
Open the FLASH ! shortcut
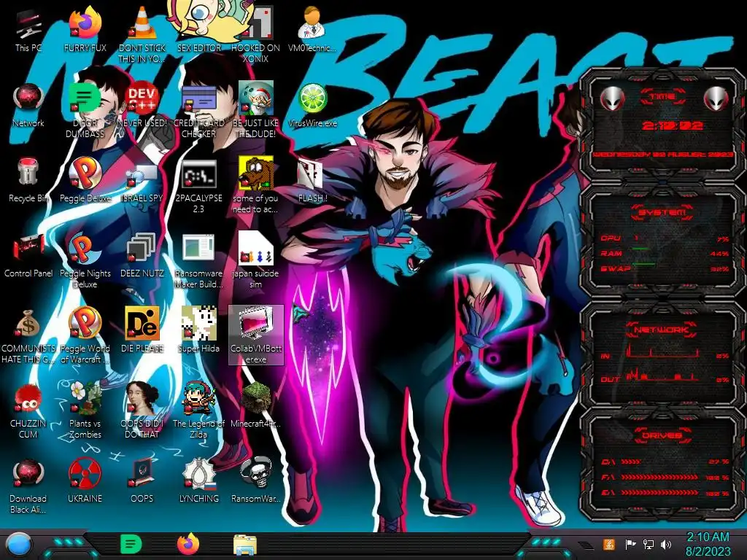[312, 180]
